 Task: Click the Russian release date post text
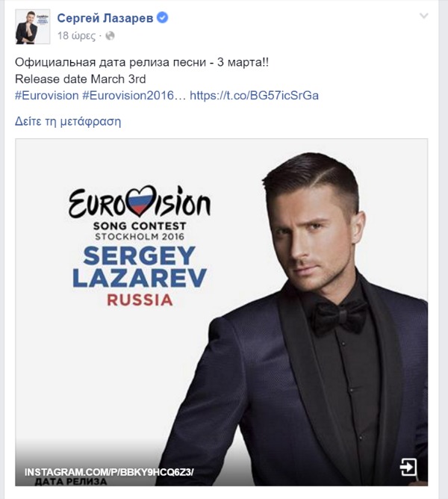pos(142,62)
